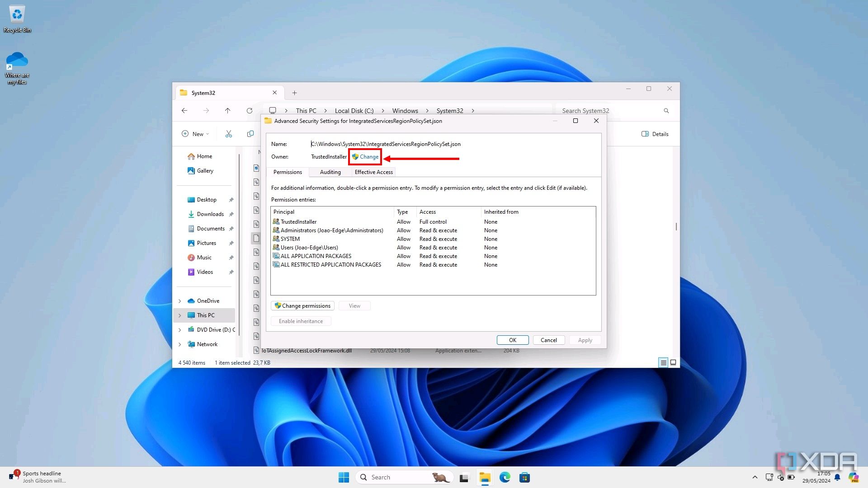Image resolution: width=868 pixels, height=488 pixels.
Task: Click the Security shield icon on dialog
Action: pos(355,157)
